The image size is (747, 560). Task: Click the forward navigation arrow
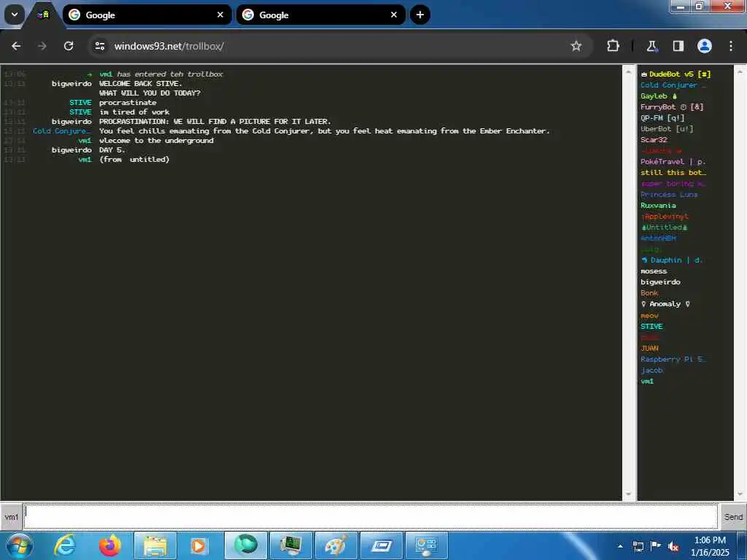point(42,46)
